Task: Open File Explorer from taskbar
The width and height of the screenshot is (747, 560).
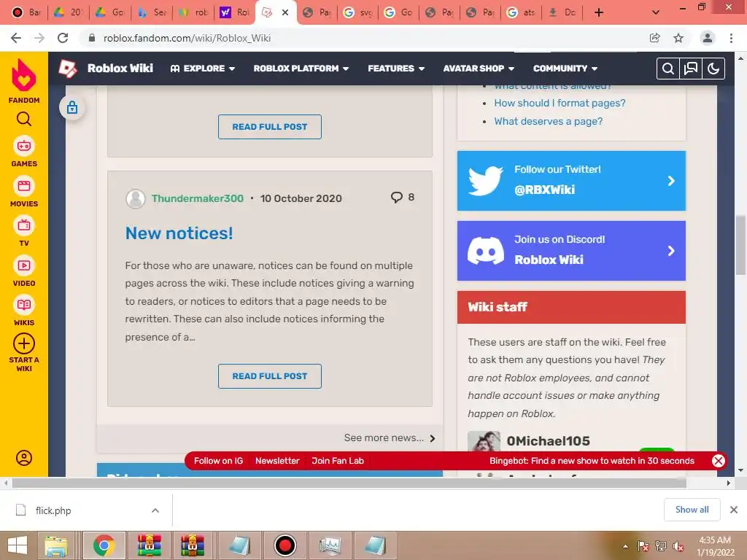Action: (56, 545)
